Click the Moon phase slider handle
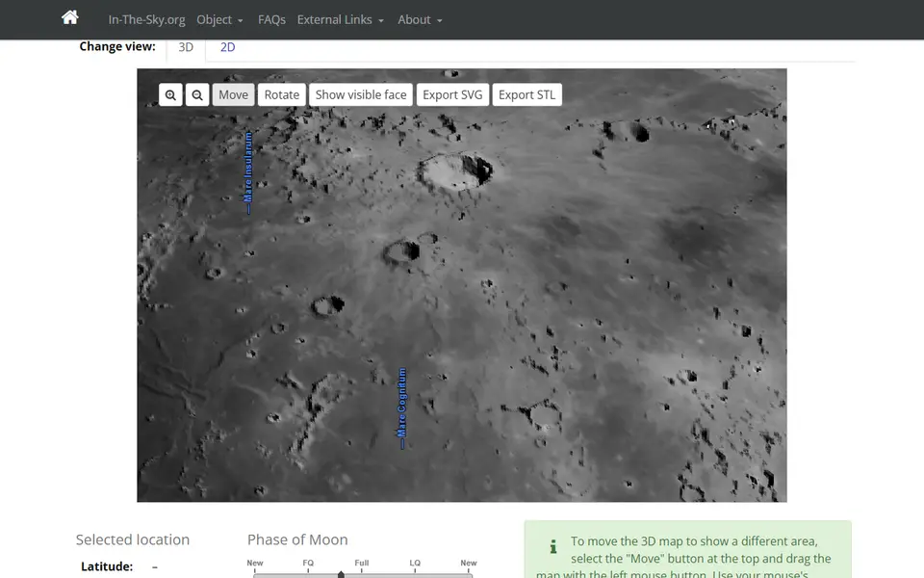Image resolution: width=924 pixels, height=578 pixels. [341, 574]
